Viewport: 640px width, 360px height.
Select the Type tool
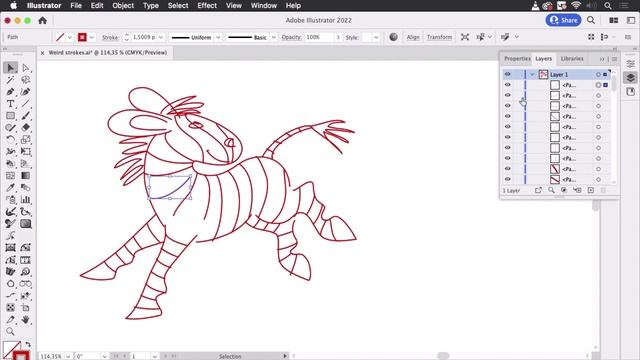11,104
